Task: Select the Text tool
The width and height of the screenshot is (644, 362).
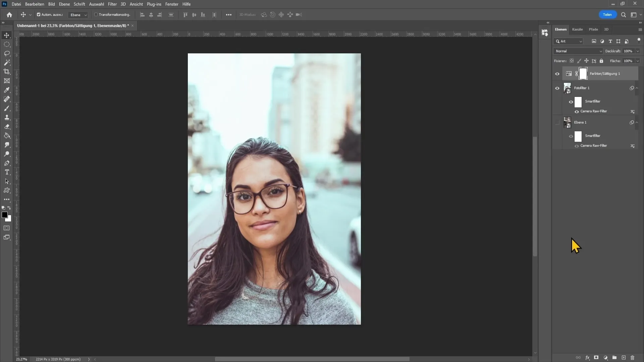Action: click(x=7, y=172)
